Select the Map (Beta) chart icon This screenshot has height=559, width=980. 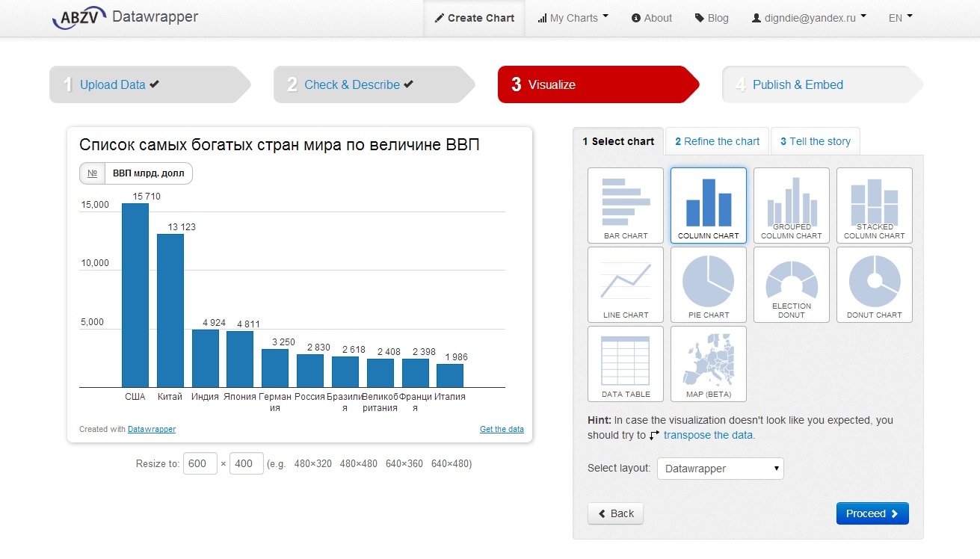(708, 364)
